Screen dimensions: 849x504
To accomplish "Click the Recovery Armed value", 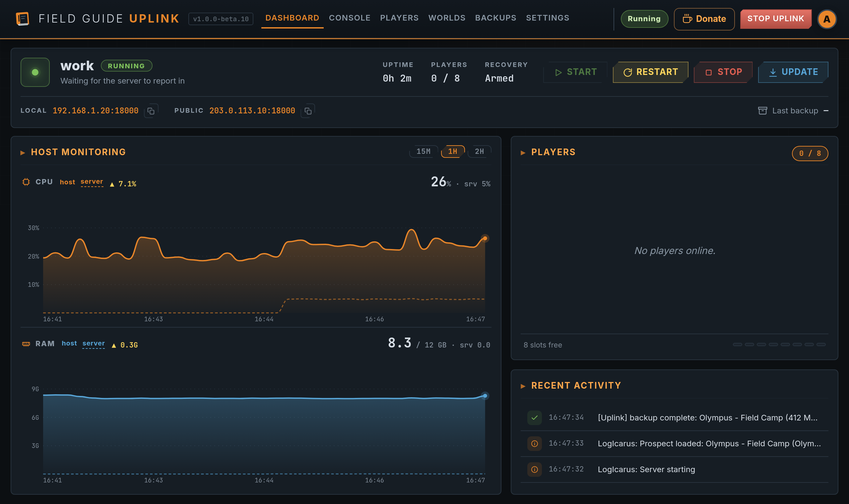I will 499,79.
